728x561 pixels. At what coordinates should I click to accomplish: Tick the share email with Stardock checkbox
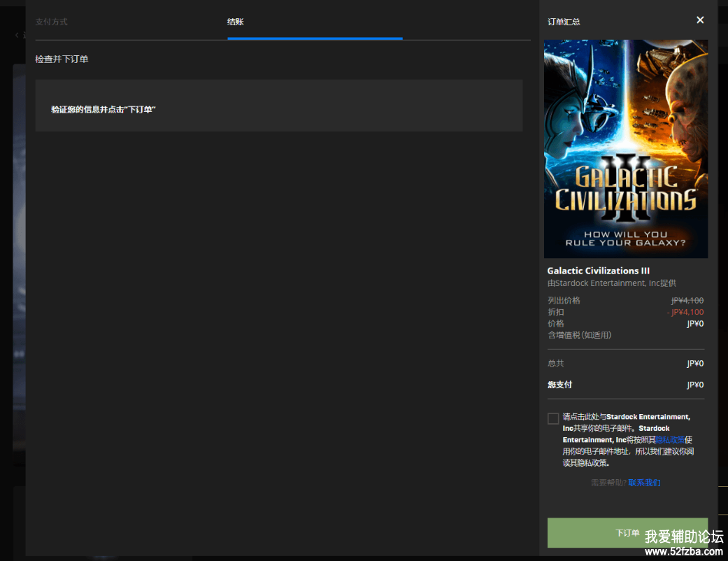(553, 418)
